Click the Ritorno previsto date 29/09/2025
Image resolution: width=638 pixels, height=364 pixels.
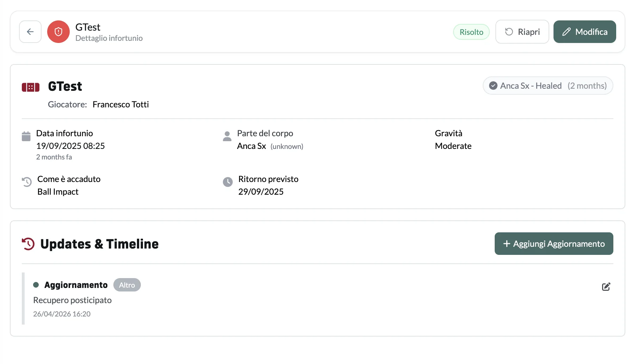pyautogui.click(x=261, y=192)
